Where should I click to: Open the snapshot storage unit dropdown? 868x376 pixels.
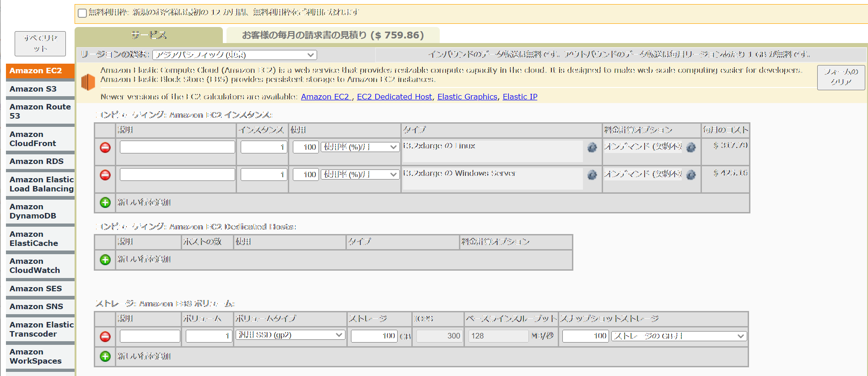(x=679, y=336)
